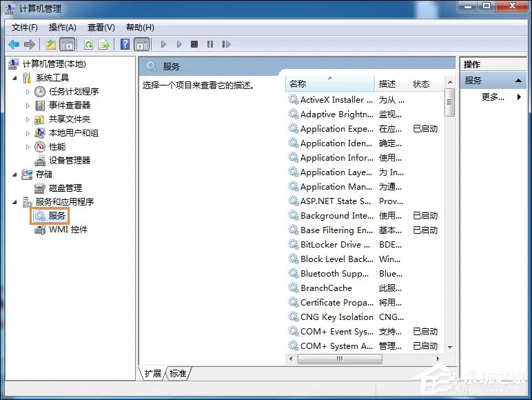Click the gear icon of BitLocker Drive service
Viewport: 532px width, 400px height.
click(293, 244)
